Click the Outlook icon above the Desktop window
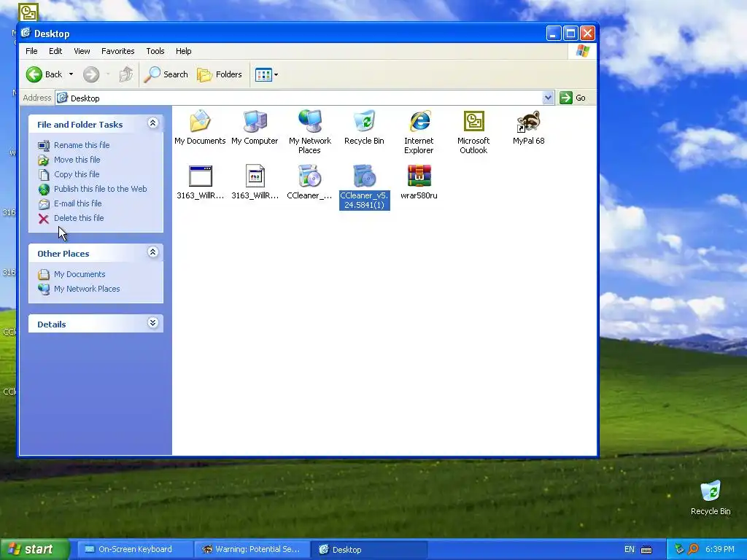Viewport: 747px width, 560px height. pyautogui.click(x=28, y=12)
